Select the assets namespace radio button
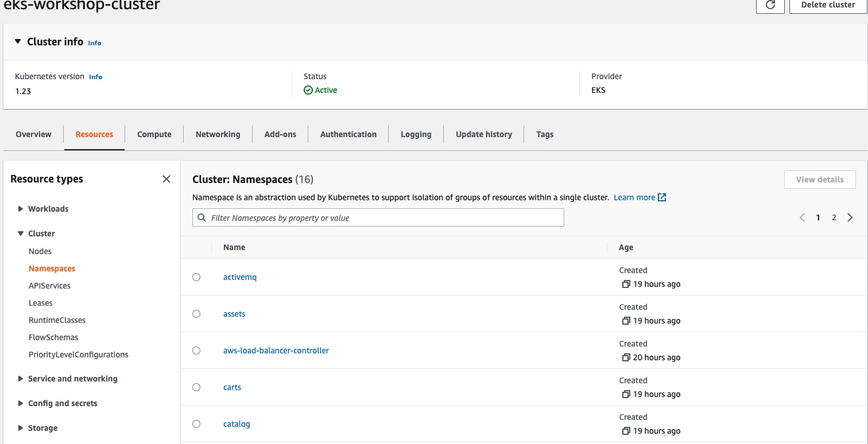Image resolution: width=868 pixels, height=444 pixels. (196, 314)
